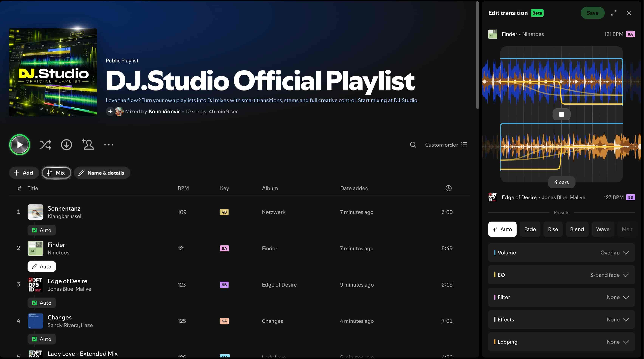Sort the list by Date added header
This screenshot has width=644, height=359.
tap(354, 188)
